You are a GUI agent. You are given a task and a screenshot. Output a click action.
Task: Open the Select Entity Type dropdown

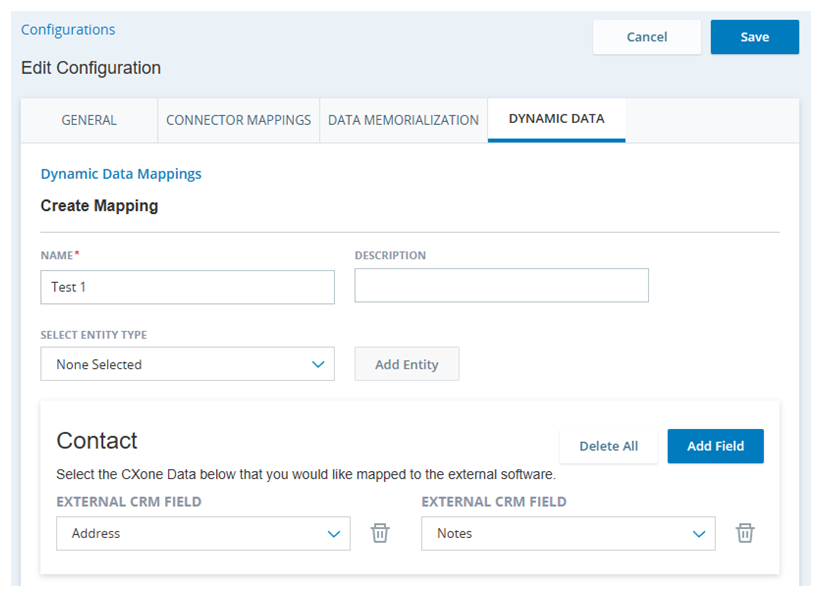[187, 364]
